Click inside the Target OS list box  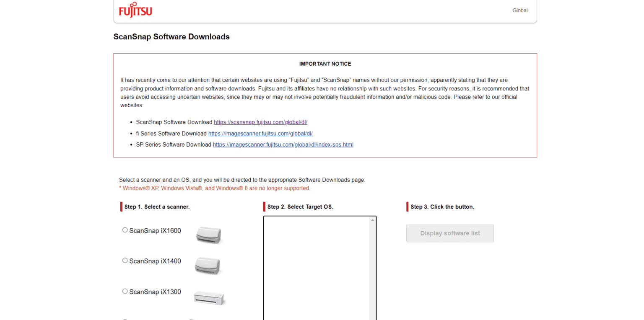coord(316,268)
